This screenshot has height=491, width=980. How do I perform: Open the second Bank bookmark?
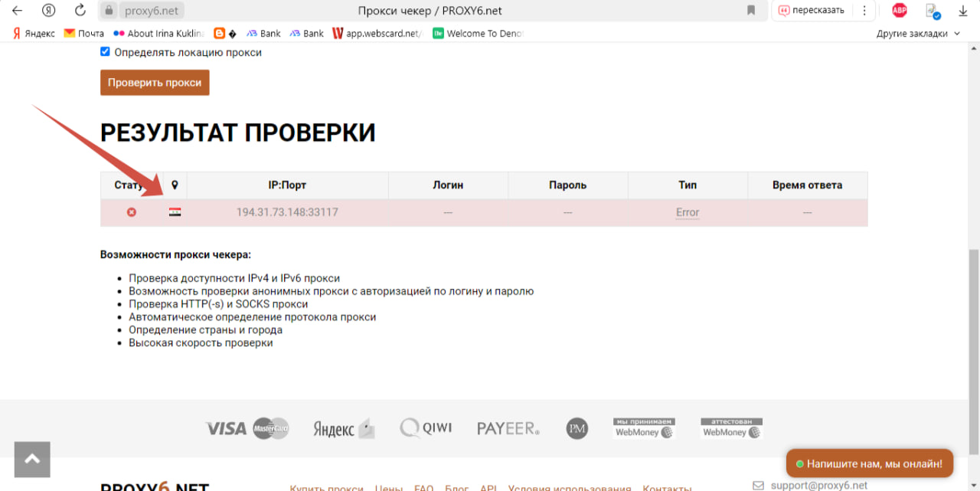coord(306,34)
